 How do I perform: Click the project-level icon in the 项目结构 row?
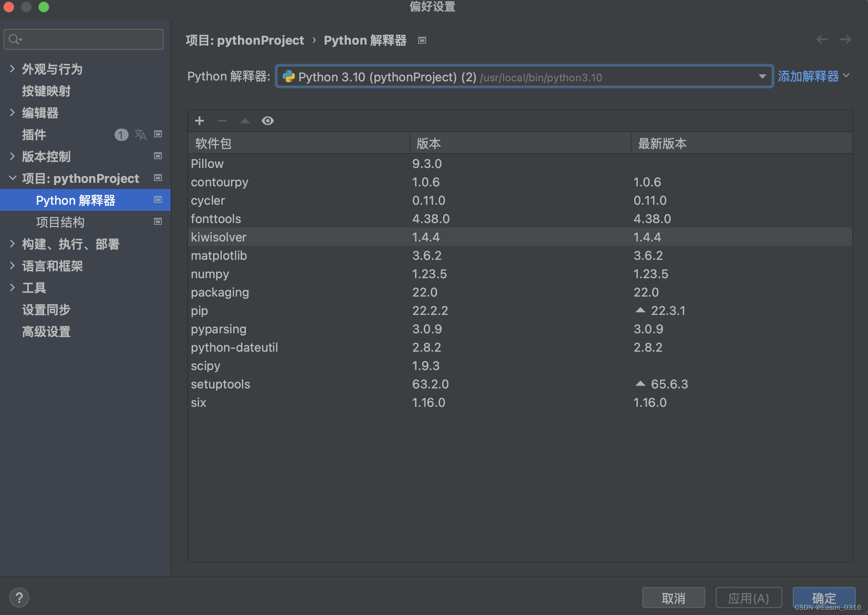(x=158, y=222)
